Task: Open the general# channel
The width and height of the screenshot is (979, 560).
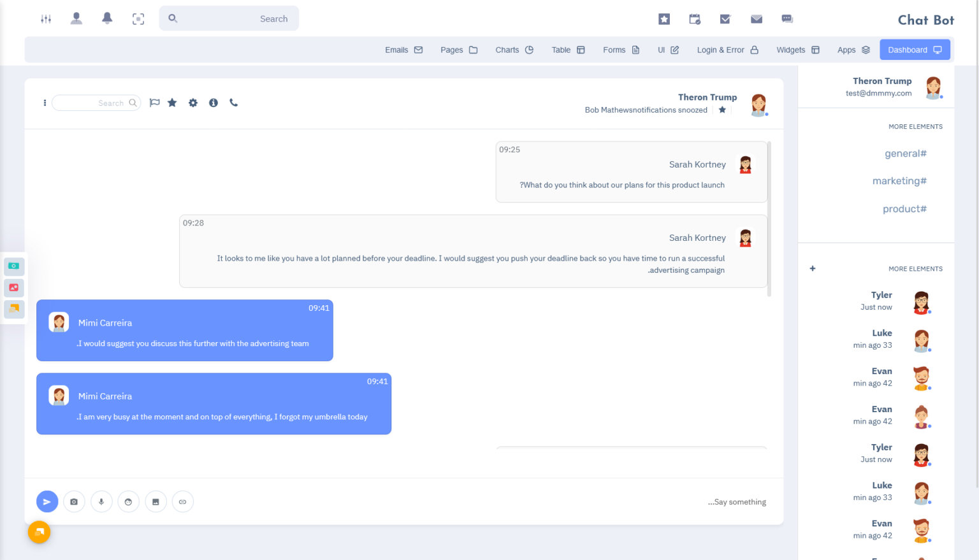Action: (905, 154)
